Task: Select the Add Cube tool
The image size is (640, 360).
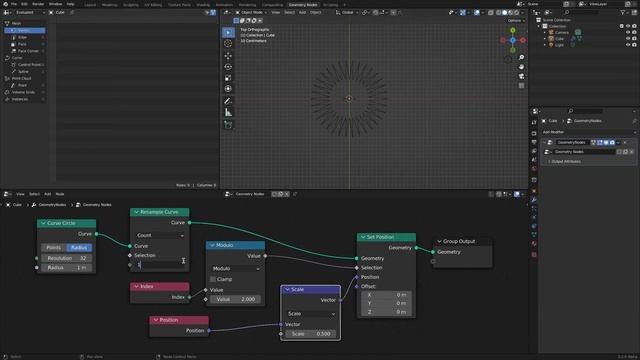Action: coord(228,125)
